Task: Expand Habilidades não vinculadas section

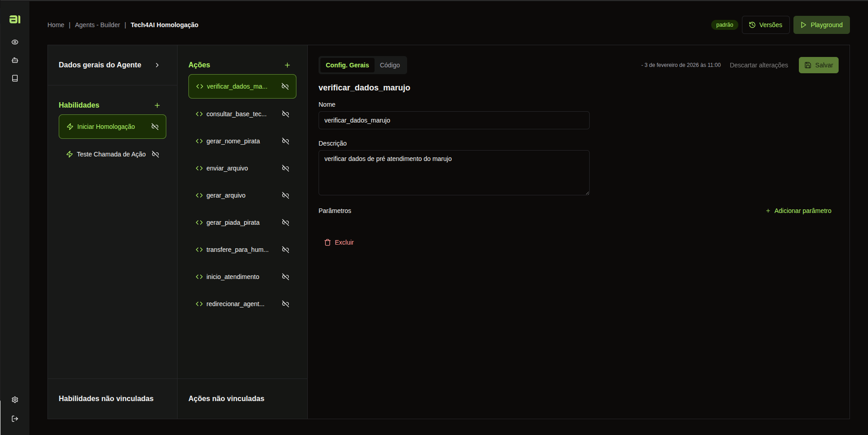Action: pyautogui.click(x=106, y=398)
